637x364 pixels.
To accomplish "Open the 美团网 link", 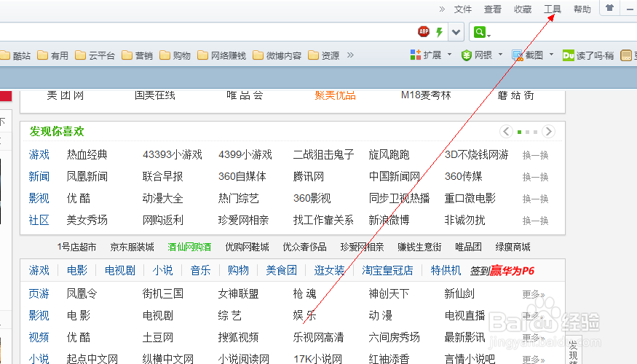I will point(66,95).
